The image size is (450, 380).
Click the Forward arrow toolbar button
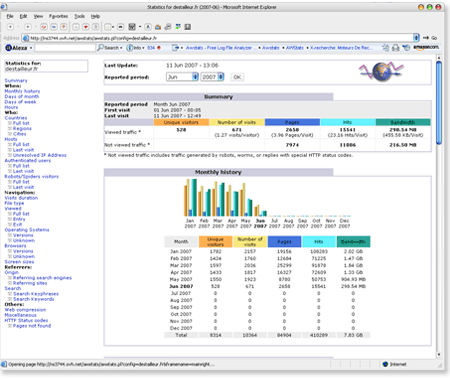coord(28,27)
